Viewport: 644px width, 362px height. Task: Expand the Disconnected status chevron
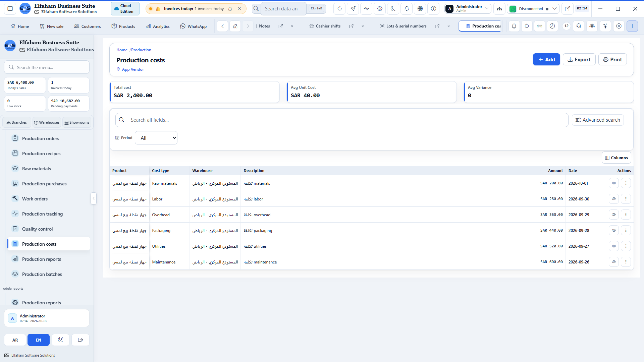[555, 9]
